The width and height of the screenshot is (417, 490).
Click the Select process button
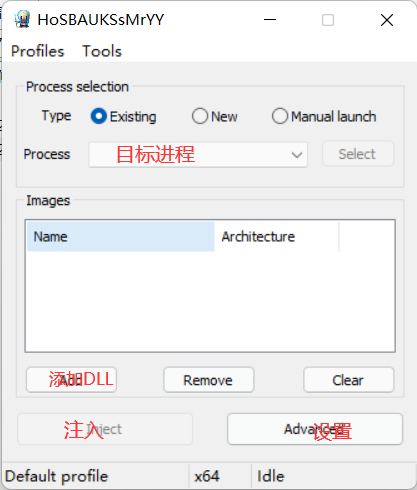[x=358, y=154]
